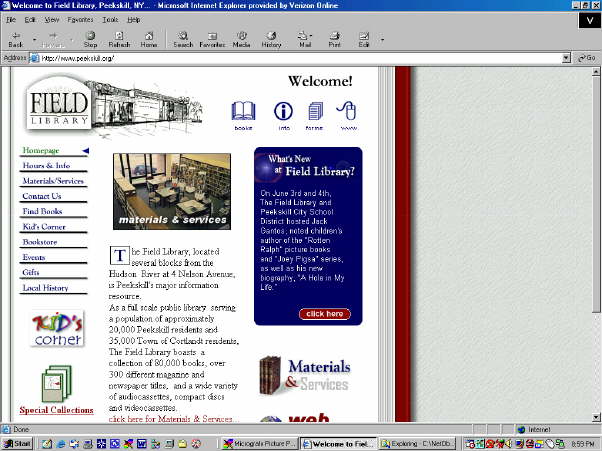This screenshot has width=602, height=451.
Task: Open the Gifts link
Action: tap(31, 272)
